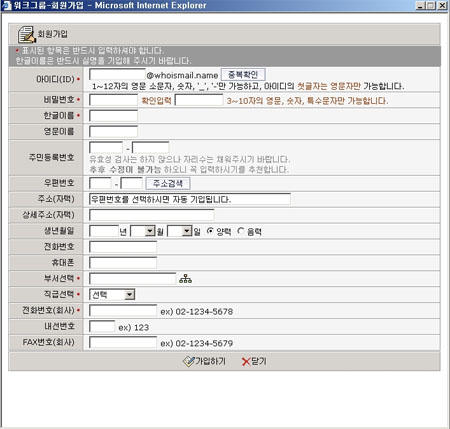450x429 pixels.
Task: Open the birth day (일) dropdown
Action: (x=180, y=231)
